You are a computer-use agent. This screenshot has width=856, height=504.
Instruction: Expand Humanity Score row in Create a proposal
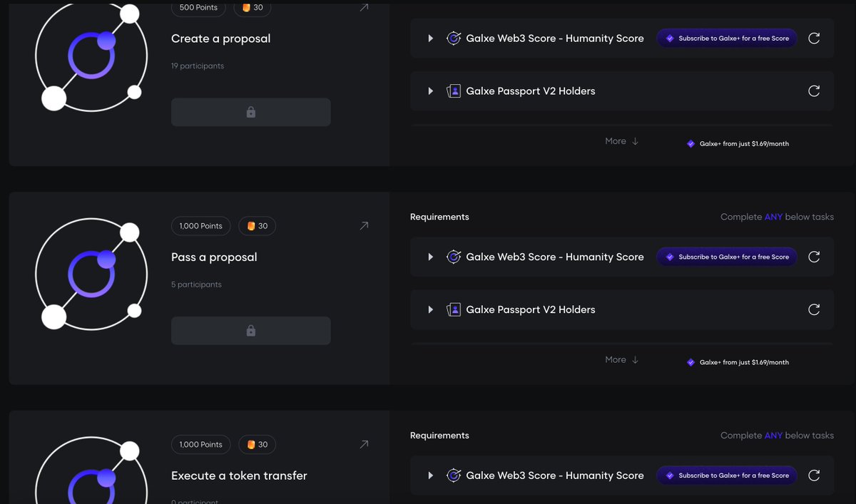[x=431, y=38]
